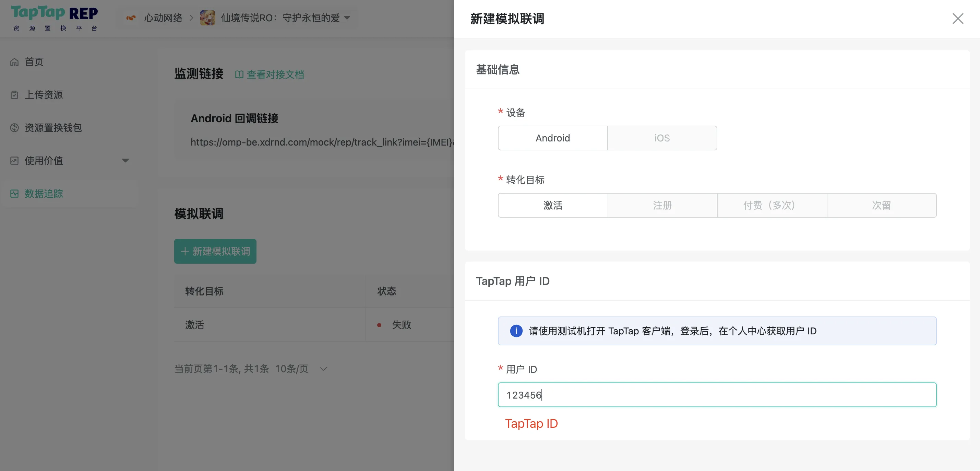The image size is (980, 471).
Task: Open the 上传资源 sidebar menu item
Action: click(44, 95)
